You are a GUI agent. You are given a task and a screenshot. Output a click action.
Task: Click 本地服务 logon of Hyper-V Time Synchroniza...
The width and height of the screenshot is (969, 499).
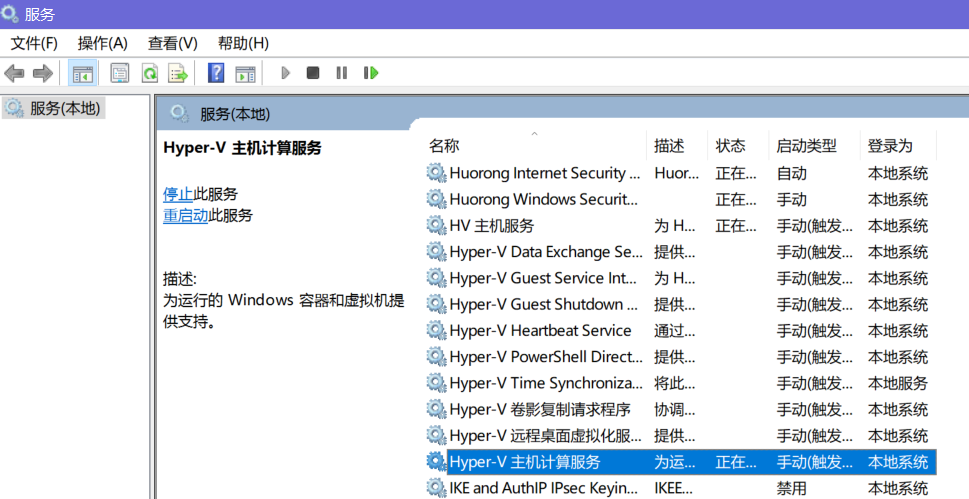[898, 383]
